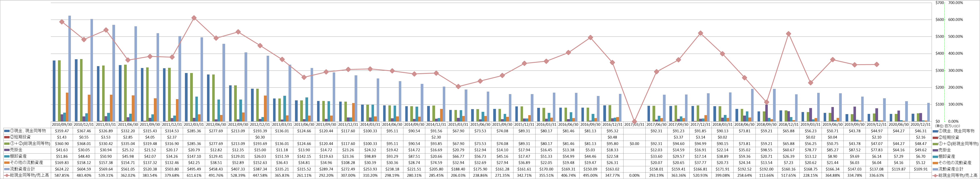Click the $624.22 total current assets cell
The image size is (980, 179).
pos(62,169)
